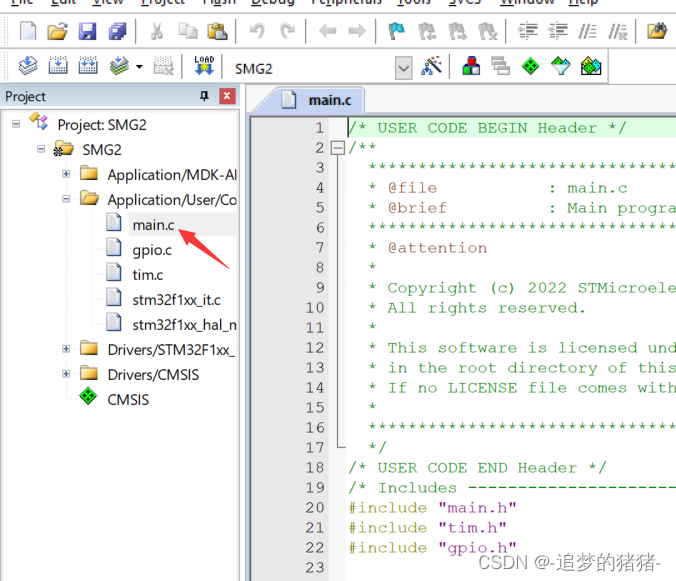Image resolution: width=676 pixels, height=581 pixels.
Task: Redo the last edit
Action: 288,31
